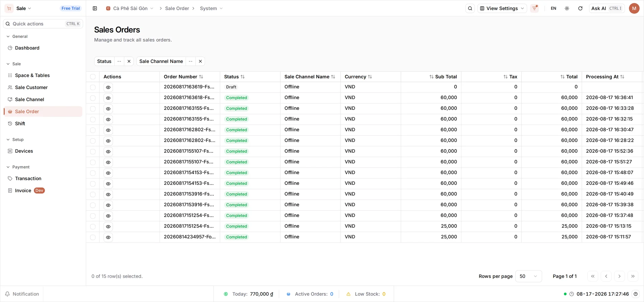Screen dimensions: 644x302
Task: Check the row processed at 16:30:47
Action: [93, 130]
